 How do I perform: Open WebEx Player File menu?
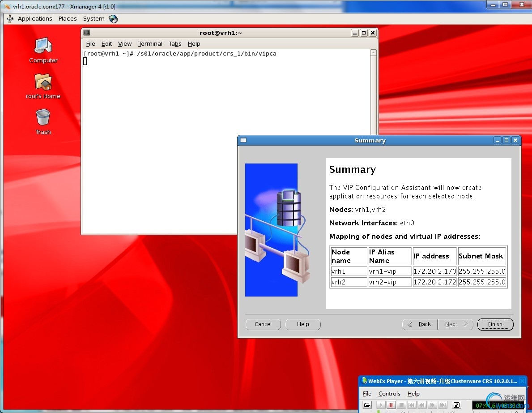[367, 394]
